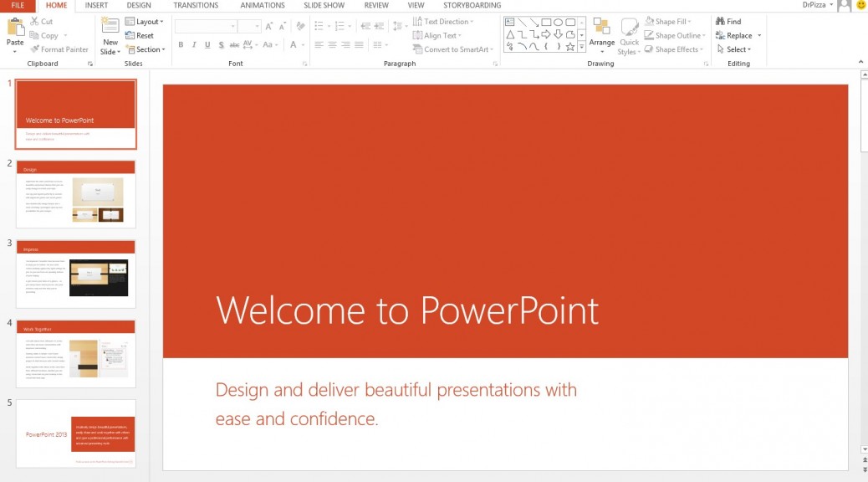Click the Paste clipboard icon

click(15, 27)
